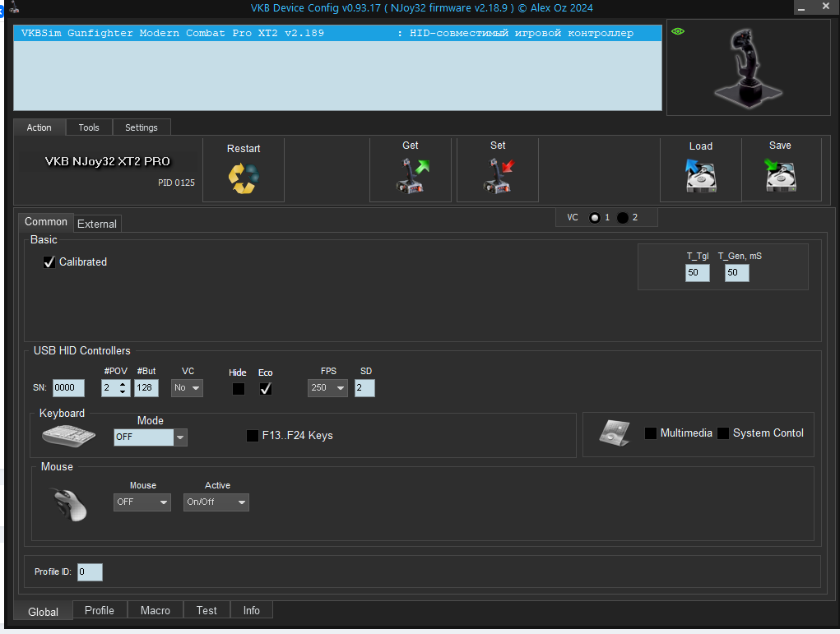Select the Info bottom tab

[252, 610]
